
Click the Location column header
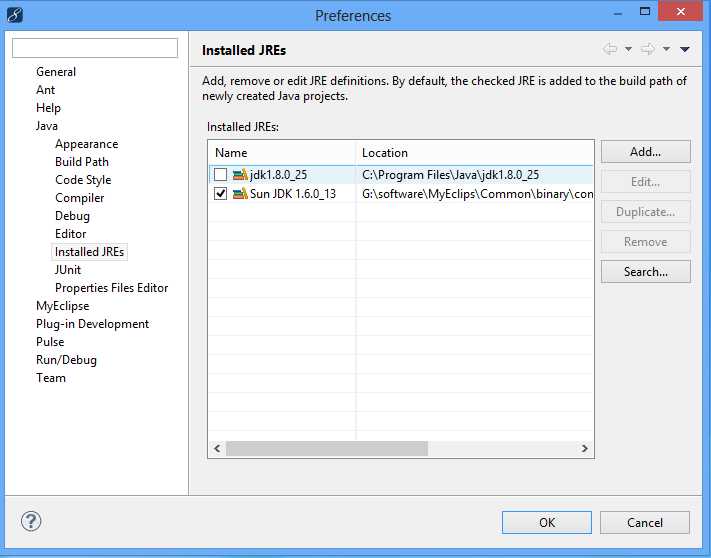click(x=475, y=153)
